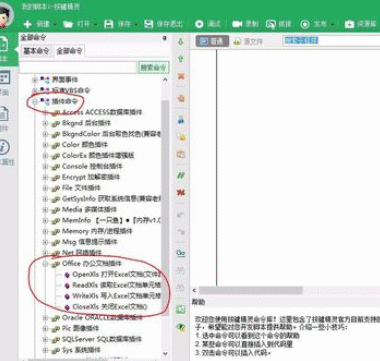Switch to the 源文件 source view tab
The width and height of the screenshot is (380, 361).
248,42
